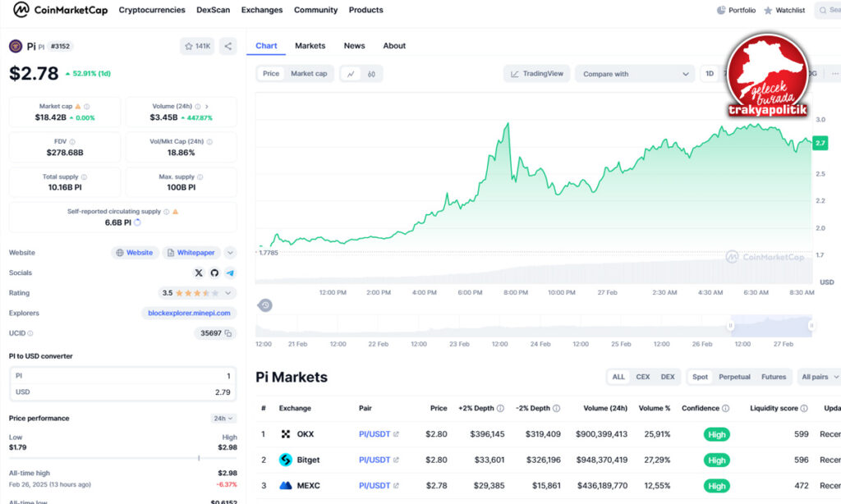Screen dimensions: 841x504
Task: Open the Exchanges menu in top navigation
Action: click(x=261, y=10)
